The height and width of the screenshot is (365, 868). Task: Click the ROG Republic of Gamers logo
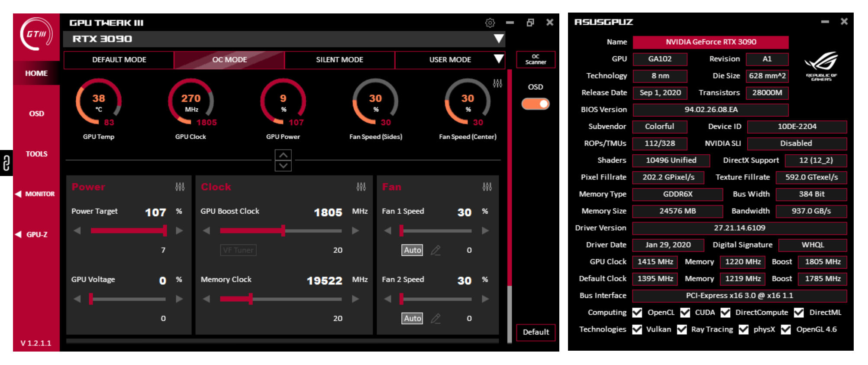(821, 66)
